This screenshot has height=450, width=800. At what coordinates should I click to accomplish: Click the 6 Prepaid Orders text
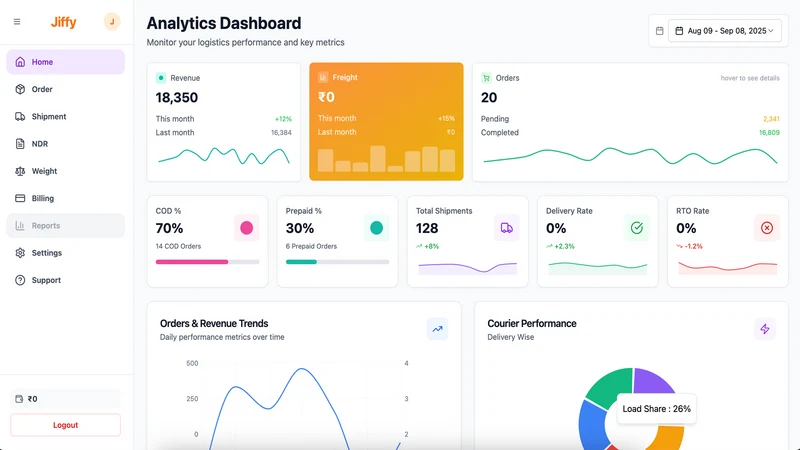[x=311, y=246]
